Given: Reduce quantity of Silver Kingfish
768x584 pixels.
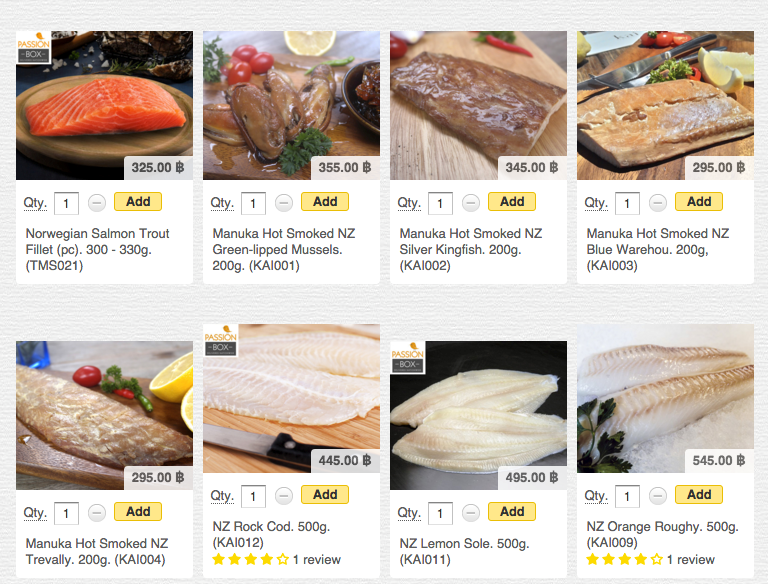Looking at the screenshot, I should point(471,203).
